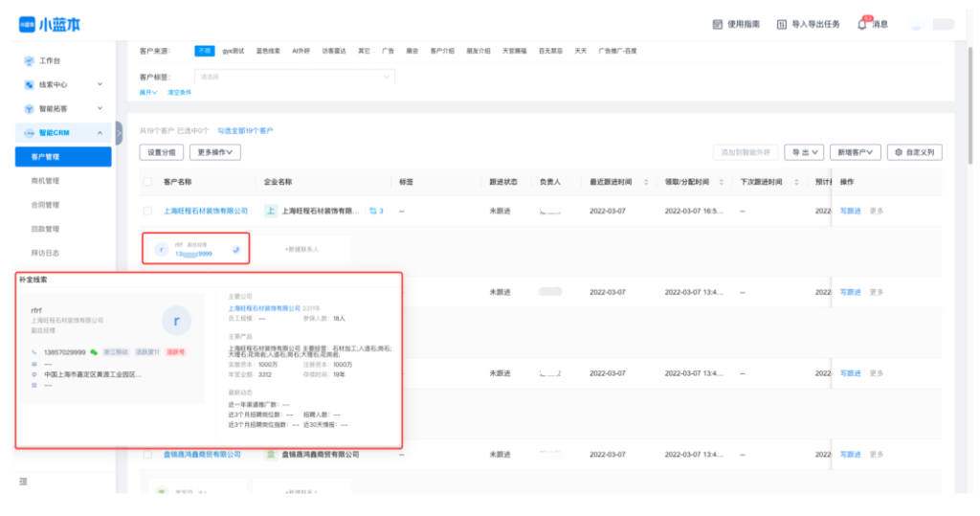
Task: Click the contact count icon showing 3
Action: pos(376,211)
